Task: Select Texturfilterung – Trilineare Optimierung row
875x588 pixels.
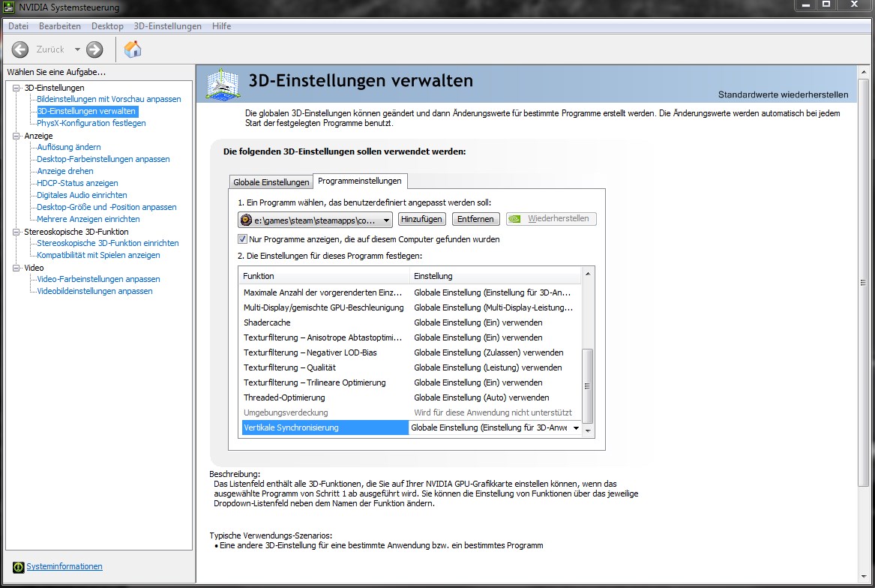Action: click(410, 383)
